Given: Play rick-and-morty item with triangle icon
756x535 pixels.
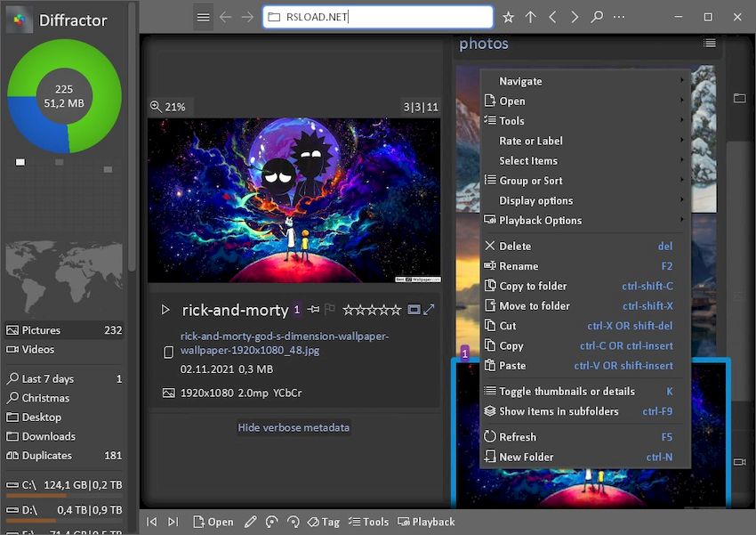Looking at the screenshot, I should [165, 309].
